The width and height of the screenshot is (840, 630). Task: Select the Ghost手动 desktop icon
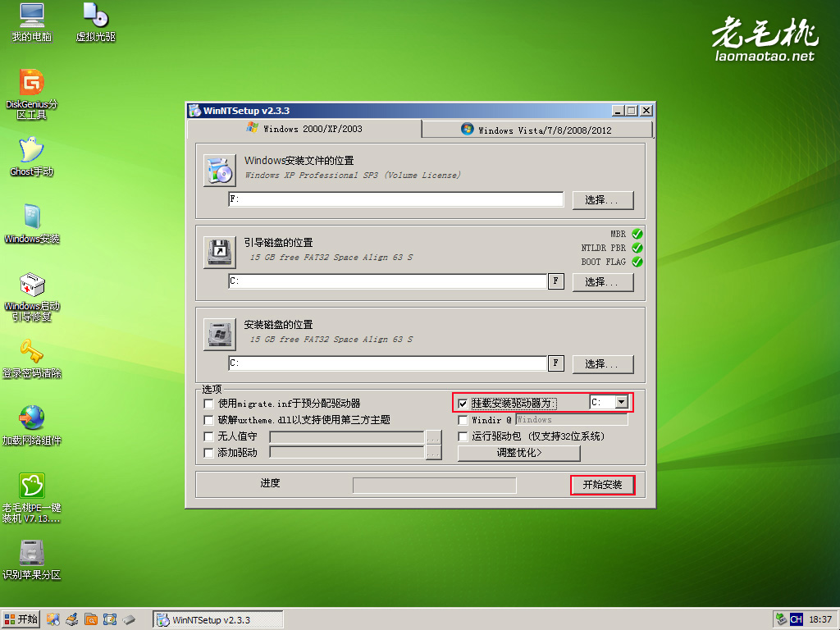[x=32, y=157]
